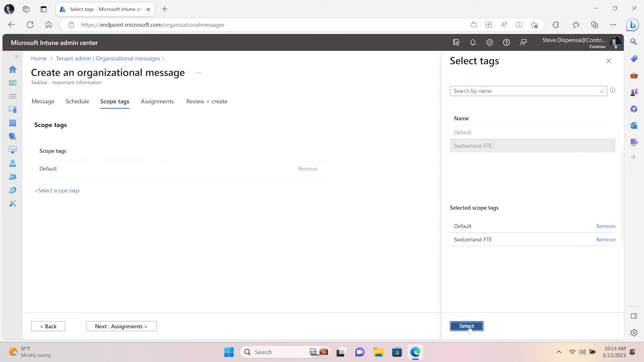This screenshot has width=644, height=362.
Task: Open Apps grid icon in sidebar
Action: click(13, 123)
